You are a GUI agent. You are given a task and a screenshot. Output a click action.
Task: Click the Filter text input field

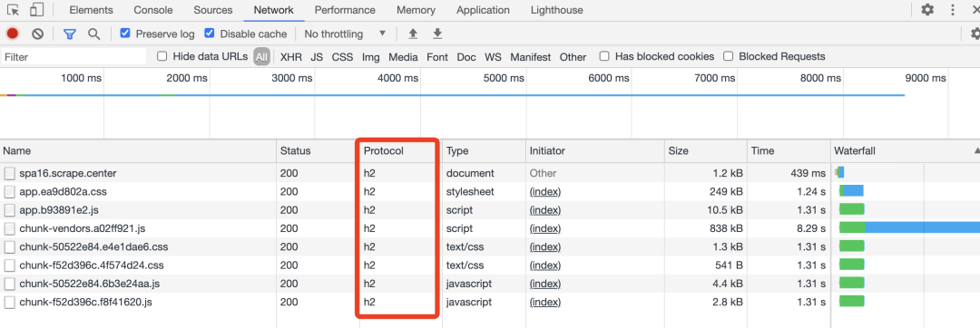[x=73, y=57]
